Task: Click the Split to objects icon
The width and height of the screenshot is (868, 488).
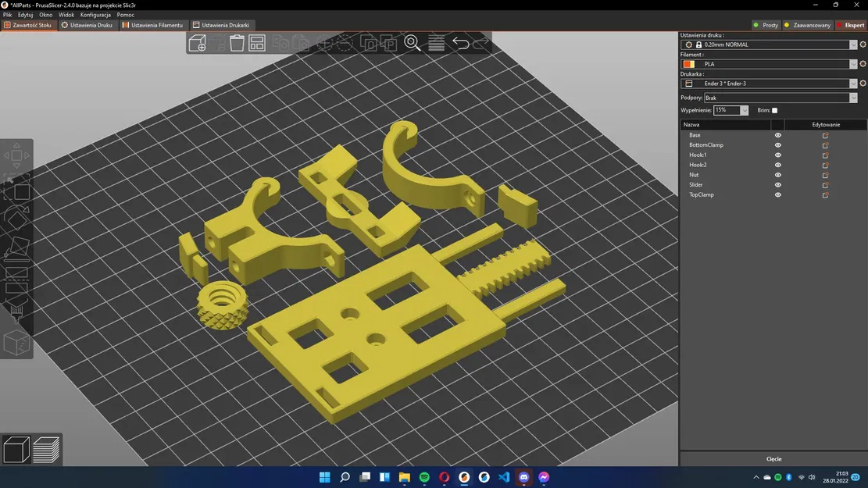Action: coord(368,43)
